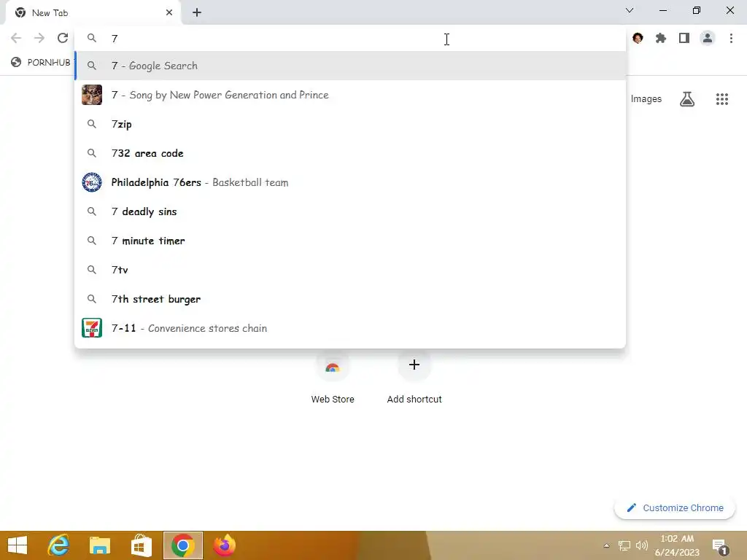Pick the '7tv' suggestion
Image resolution: width=747 pixels, height=560 pixels.
(350, 270)
